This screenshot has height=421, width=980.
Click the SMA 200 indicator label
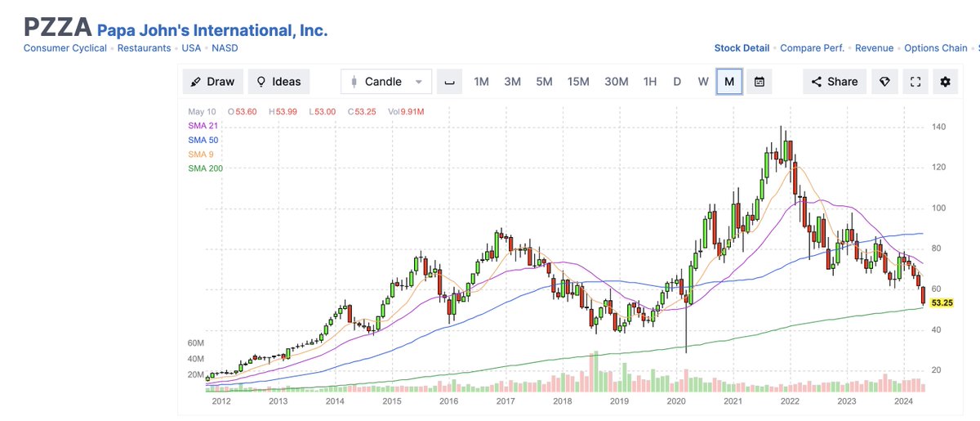205,168
